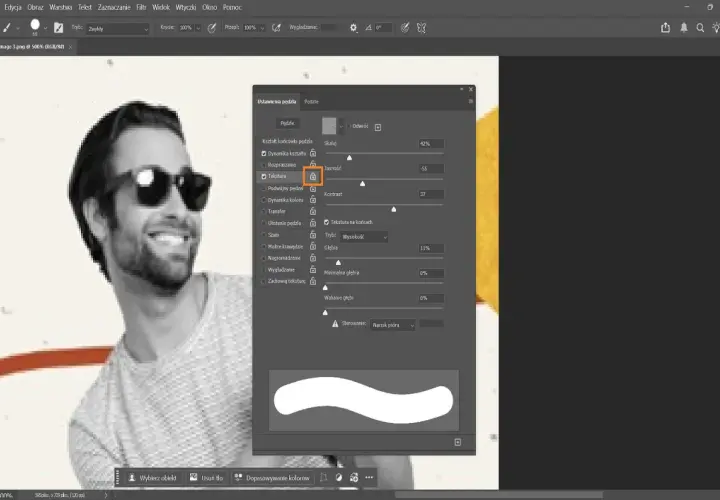Open the texture pattern picker arrow
This screenshot has height=500, width=720.
[x=341, y=126]
